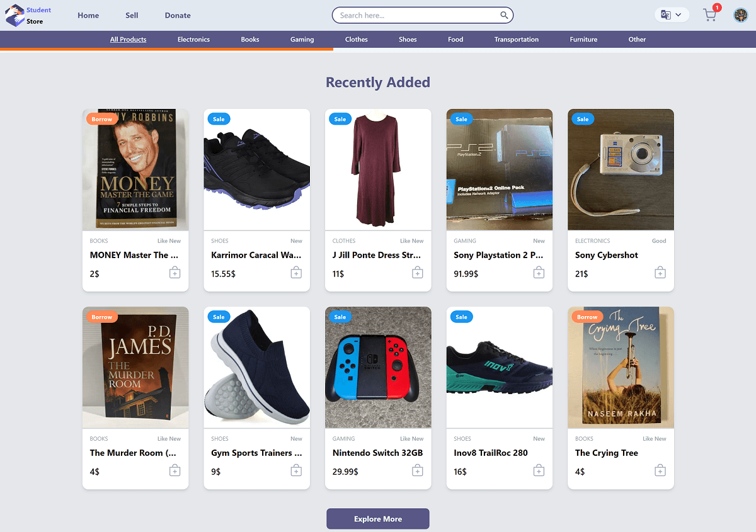Add Karrimor Caracal shoes to cart
Viewport: 756px width, 532px height.
[296, 273]
